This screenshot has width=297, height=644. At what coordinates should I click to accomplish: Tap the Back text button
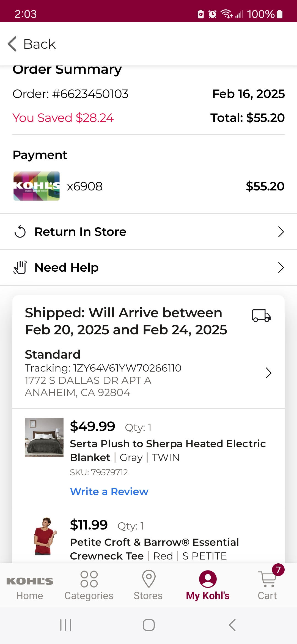tap(40, 44)
